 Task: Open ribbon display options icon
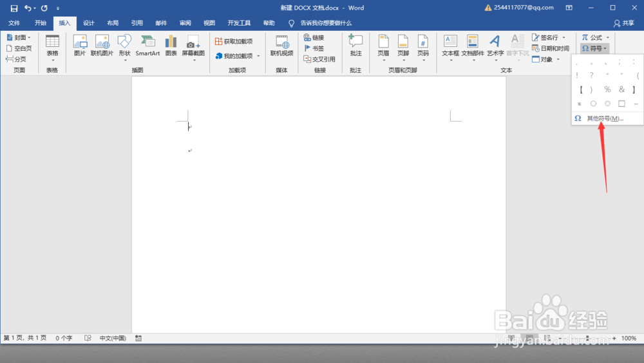tap(569, 8)
